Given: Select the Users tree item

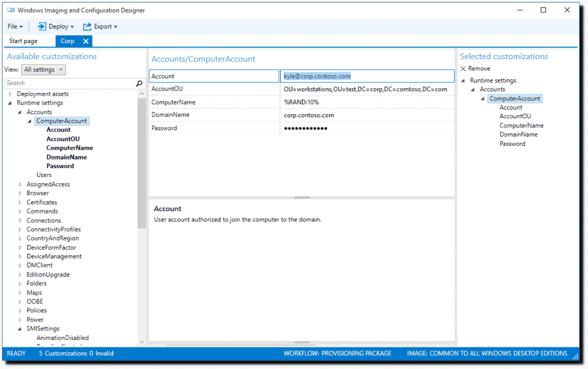Looking at the screenshot, I should pos(44,175).
